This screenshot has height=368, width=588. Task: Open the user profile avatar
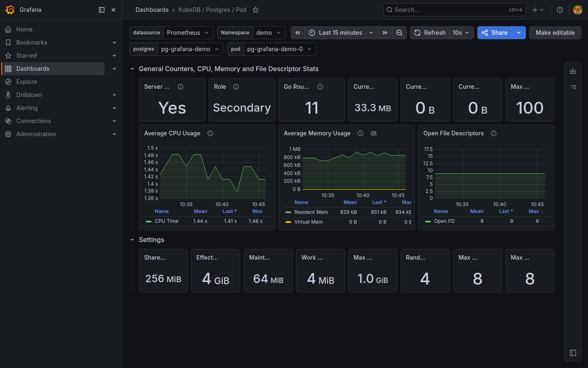tap(577, 10)
